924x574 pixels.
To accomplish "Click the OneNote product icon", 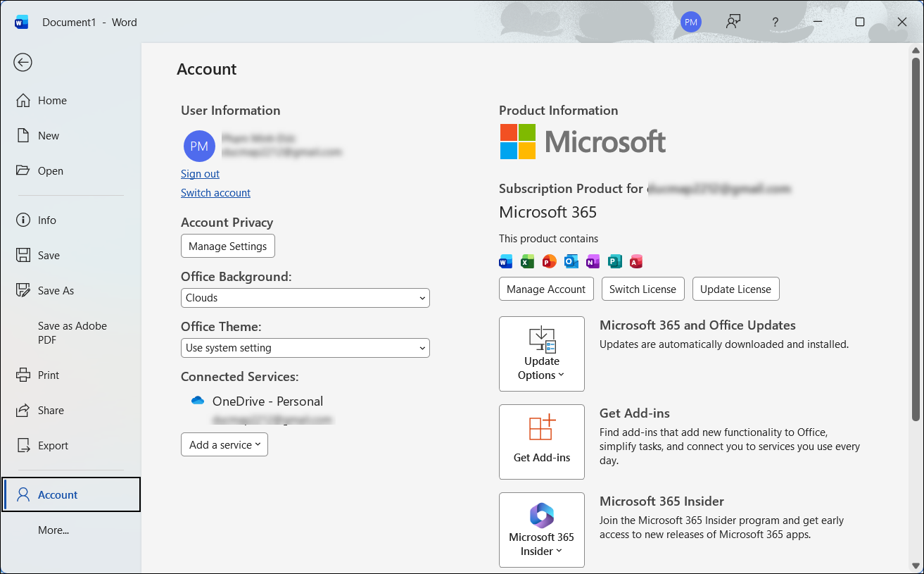I will pyautogui.click(x=593, y=262).
